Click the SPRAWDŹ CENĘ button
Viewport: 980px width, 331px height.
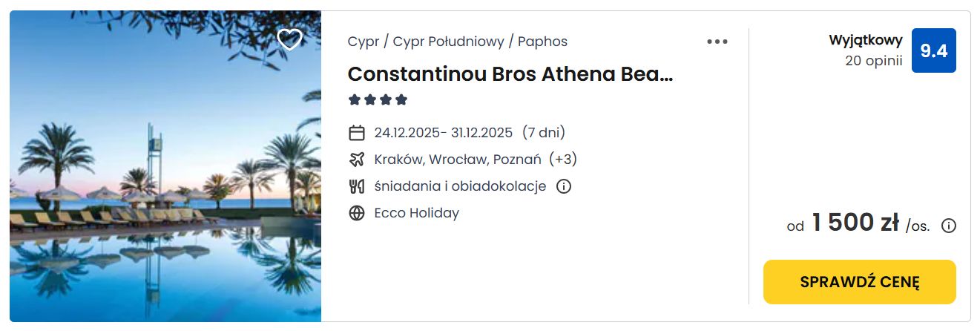pos(860,282)
